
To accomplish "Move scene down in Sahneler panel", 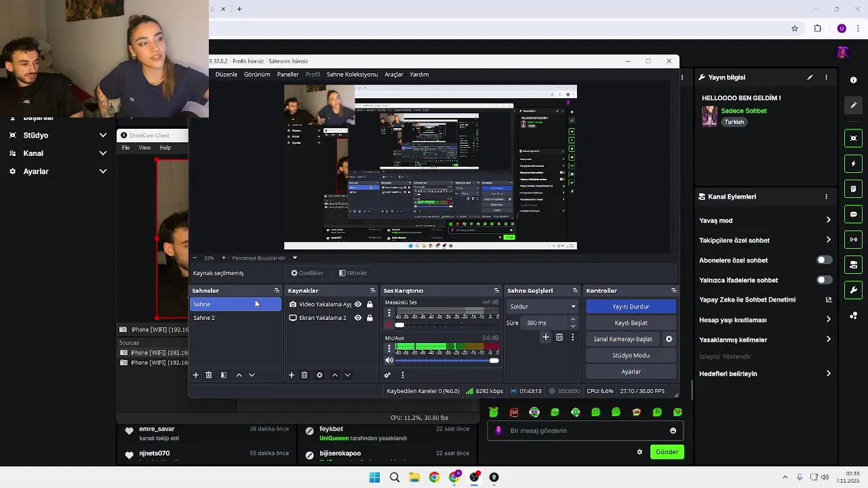I will pos(252,375).
